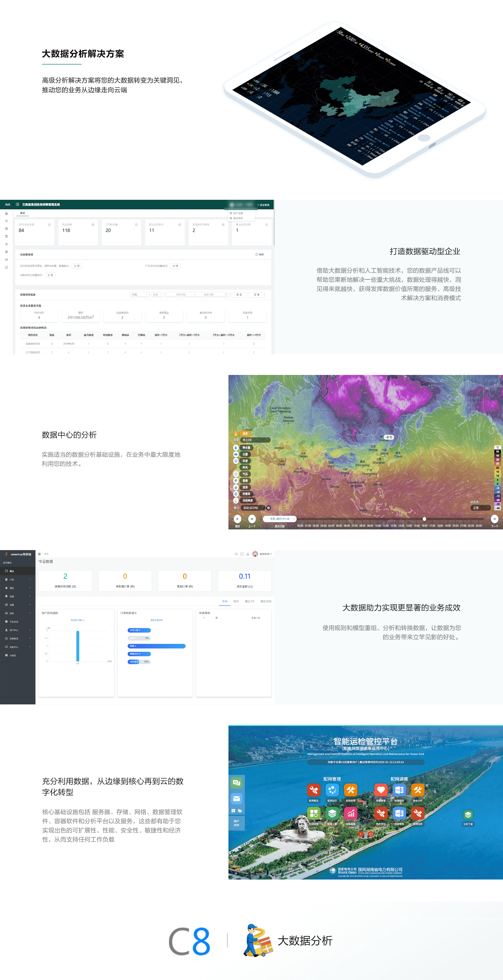Click the weather timeline slider handle

(424, 518)
